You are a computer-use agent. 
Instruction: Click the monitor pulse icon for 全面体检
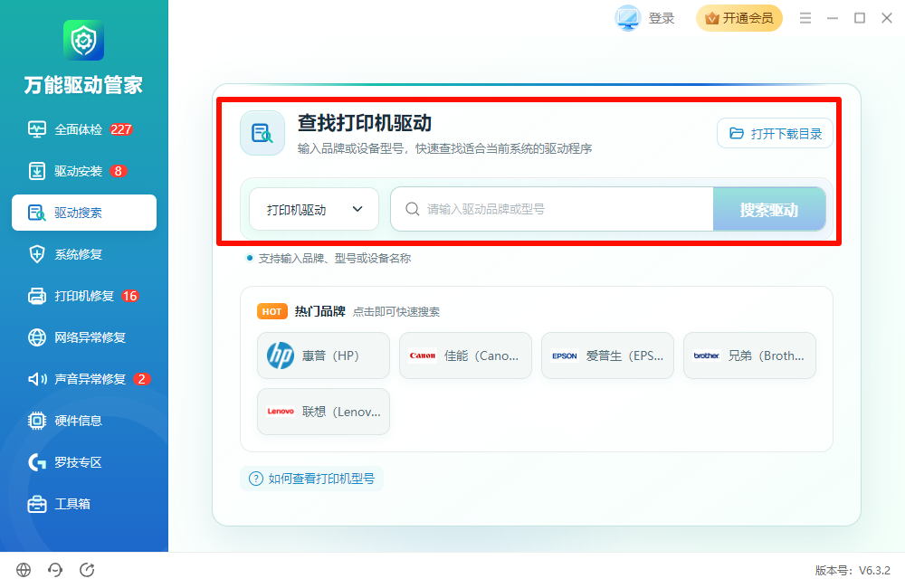[37, 129]
